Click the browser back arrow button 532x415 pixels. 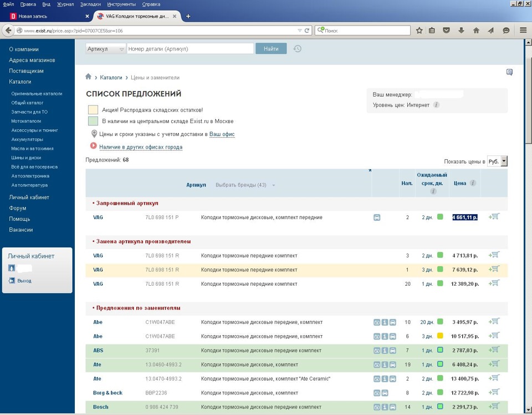pos(8,30)
